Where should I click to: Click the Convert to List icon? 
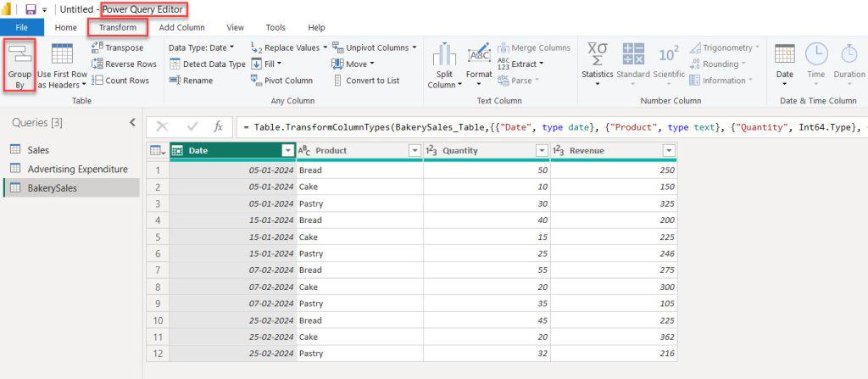click(337, 81)
